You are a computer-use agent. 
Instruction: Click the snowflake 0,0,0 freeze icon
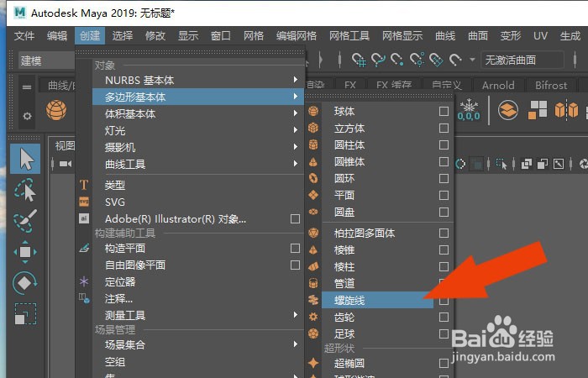469,110
